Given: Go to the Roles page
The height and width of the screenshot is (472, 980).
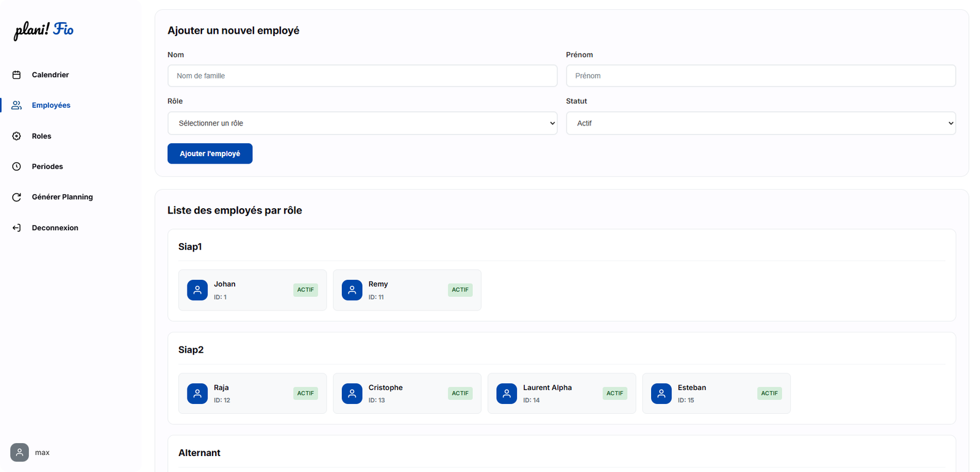Looking at the screenshot, I should [42, 136].
